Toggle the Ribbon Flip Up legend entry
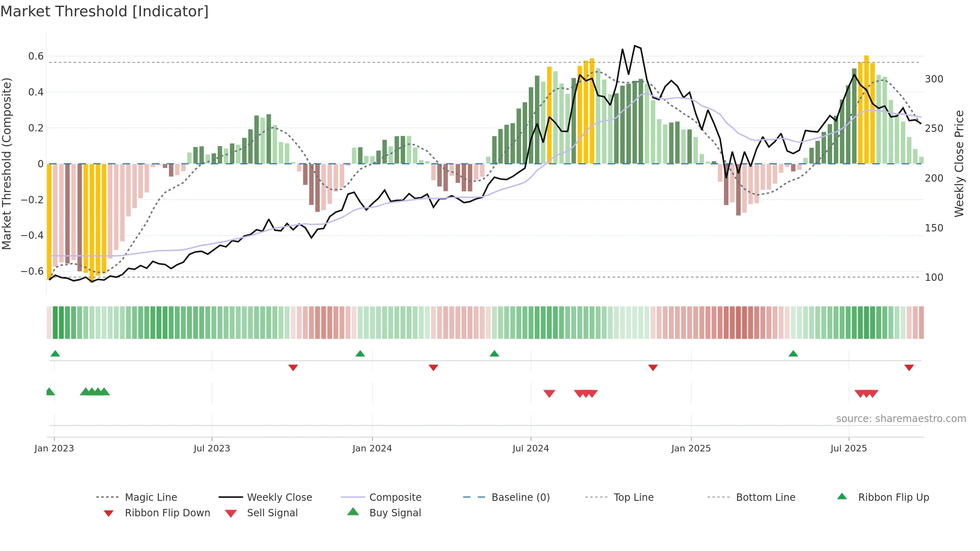The width and height of the screenshot is (980, 551). point(883,497)
